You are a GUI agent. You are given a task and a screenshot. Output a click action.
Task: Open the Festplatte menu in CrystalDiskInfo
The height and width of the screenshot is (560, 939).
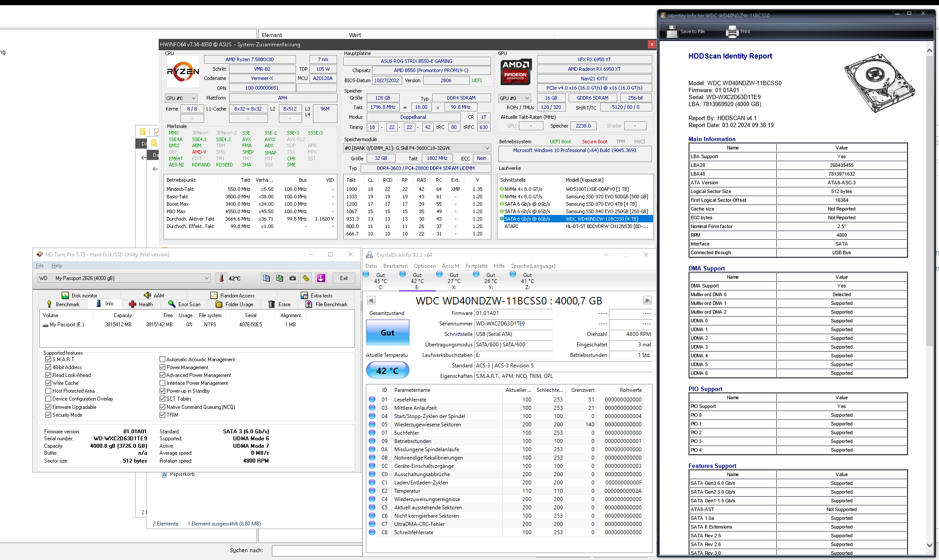click(476, 266)
